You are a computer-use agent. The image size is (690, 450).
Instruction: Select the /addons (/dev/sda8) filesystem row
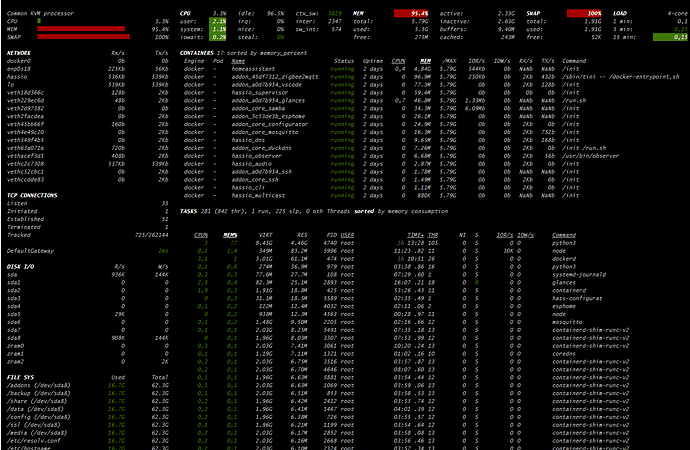point(88,385)
